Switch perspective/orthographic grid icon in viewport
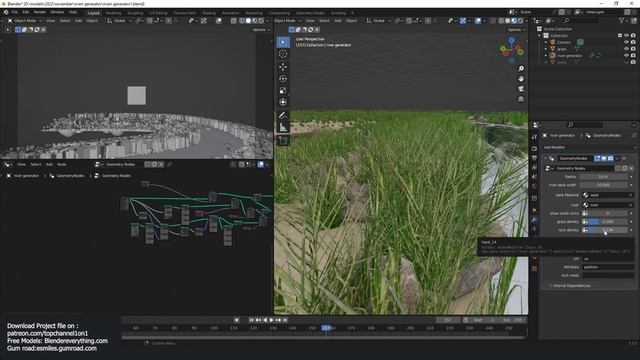 pyautogui.click(x=521, y=99)
